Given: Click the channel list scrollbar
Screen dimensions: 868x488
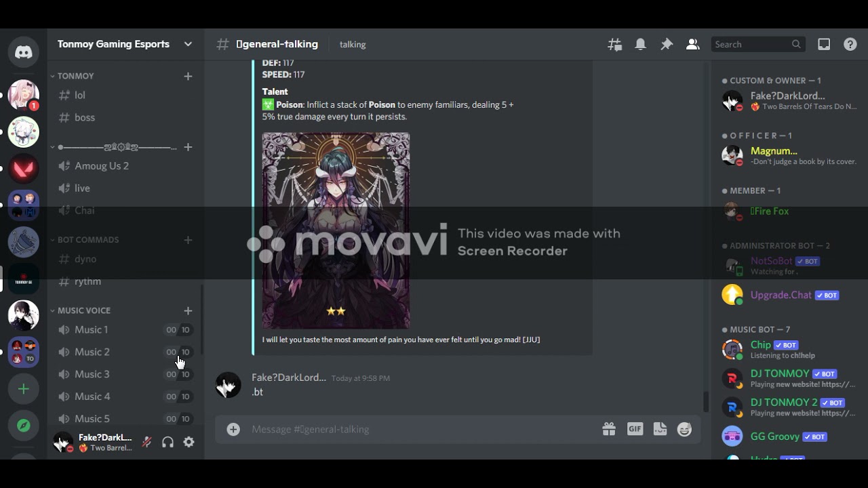Looking at the screenshot, I should click(x=201, y=320).
